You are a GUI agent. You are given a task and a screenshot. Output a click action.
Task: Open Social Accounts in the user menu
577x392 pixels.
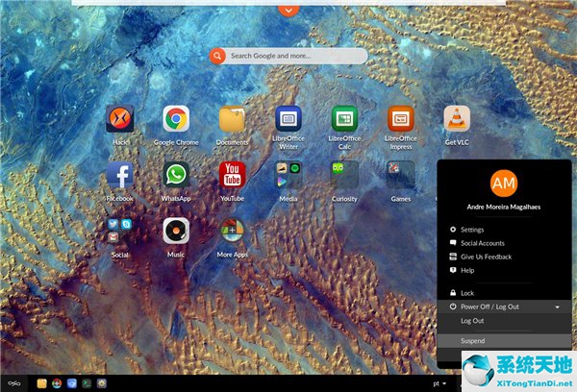point(504,243)
